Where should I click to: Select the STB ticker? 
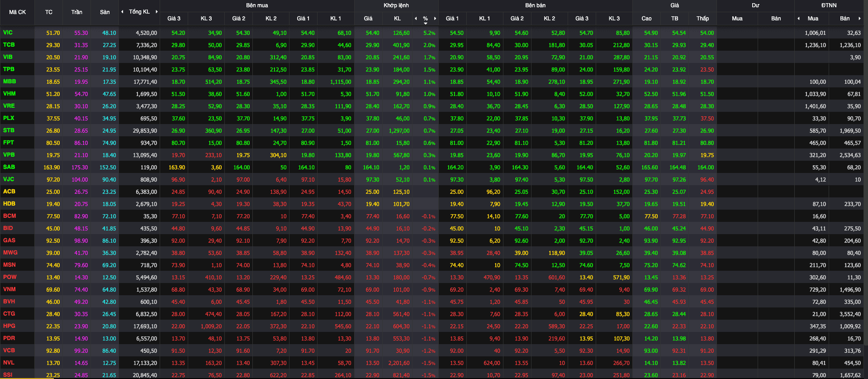pos(9,130)
